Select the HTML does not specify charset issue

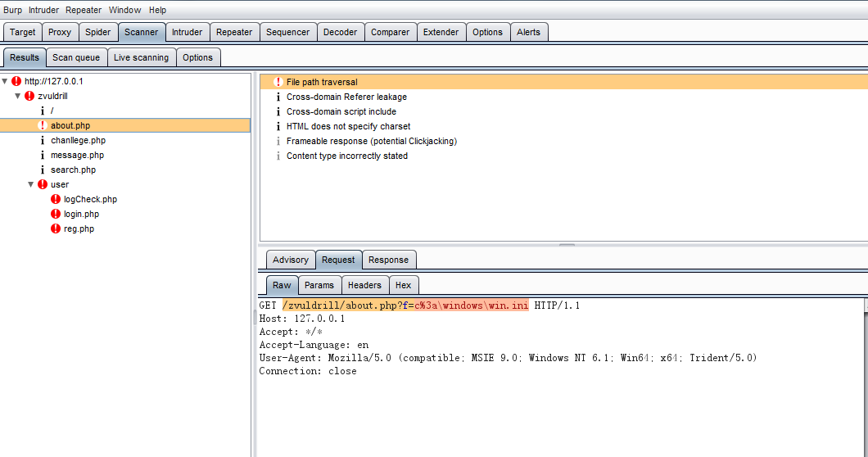click(x=348, y=126)
